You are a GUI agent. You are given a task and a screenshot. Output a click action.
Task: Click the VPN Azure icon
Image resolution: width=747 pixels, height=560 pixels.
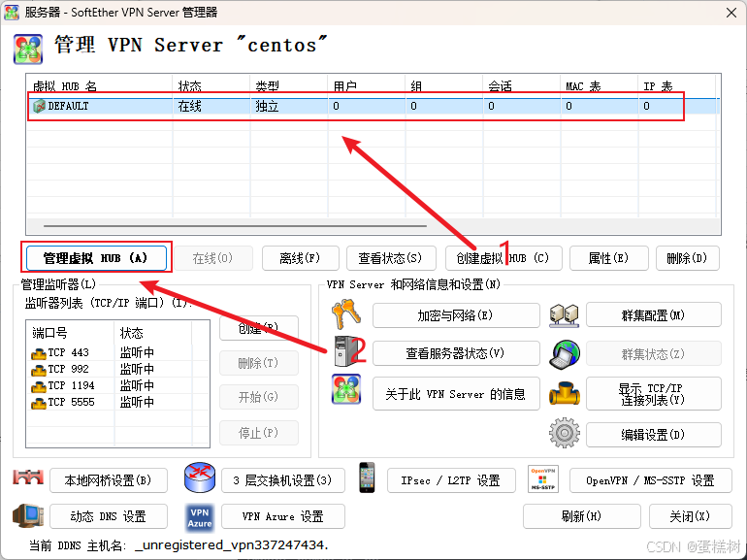[200, 518]
